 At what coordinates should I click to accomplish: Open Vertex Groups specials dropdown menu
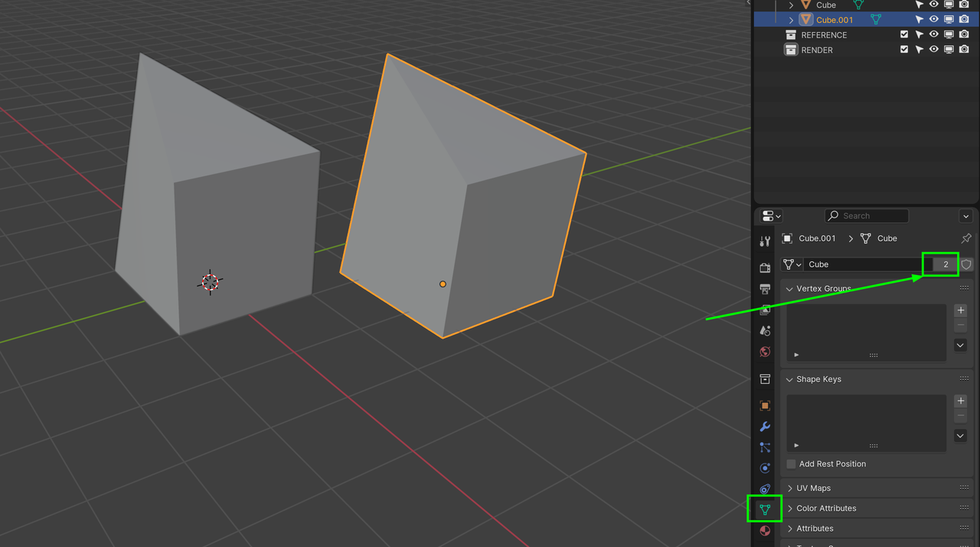(x=961, y=346)
